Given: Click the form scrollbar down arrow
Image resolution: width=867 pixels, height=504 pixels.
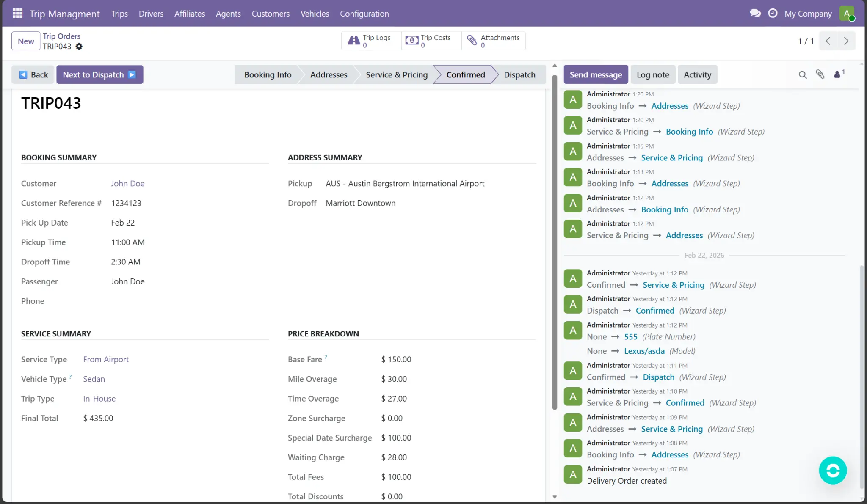Looking at the screenshot, I should (x=555, y=497).
